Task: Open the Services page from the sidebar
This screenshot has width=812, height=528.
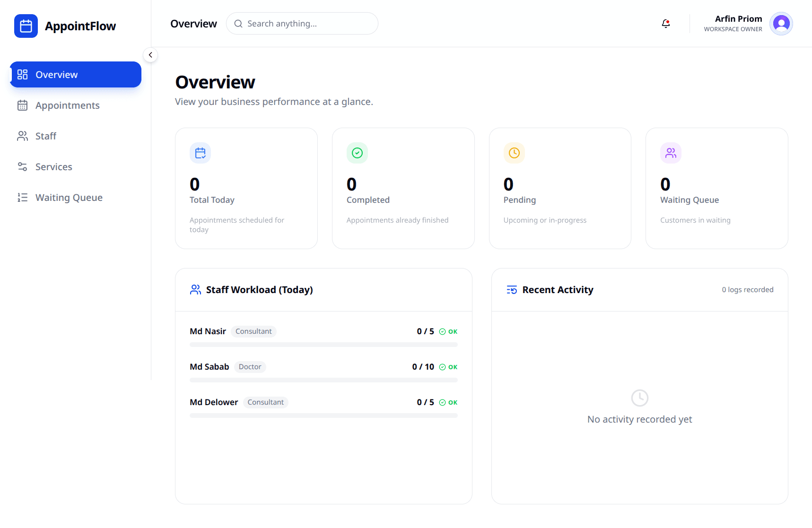Action: pos(53,166)
